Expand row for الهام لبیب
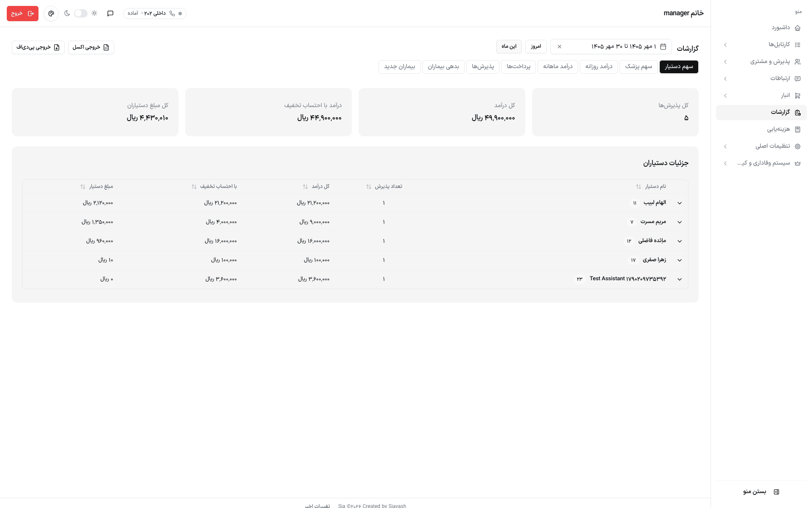Viewport: 812px width, 508px height. [680, 203]
